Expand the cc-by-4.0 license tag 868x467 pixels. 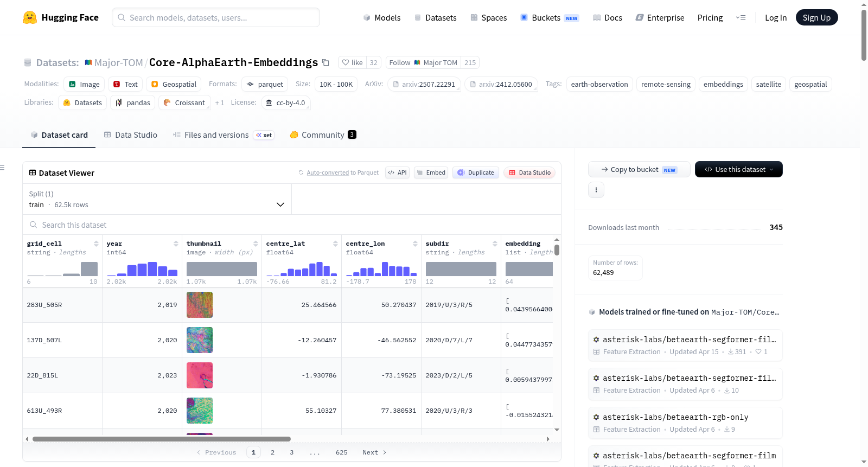pos(286,103)
